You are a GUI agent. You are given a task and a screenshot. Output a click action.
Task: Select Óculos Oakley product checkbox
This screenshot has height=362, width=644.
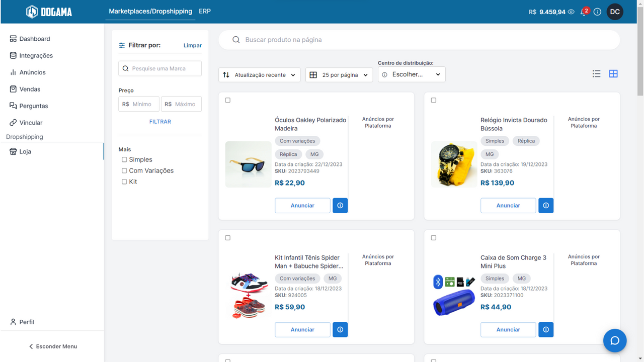228,101
